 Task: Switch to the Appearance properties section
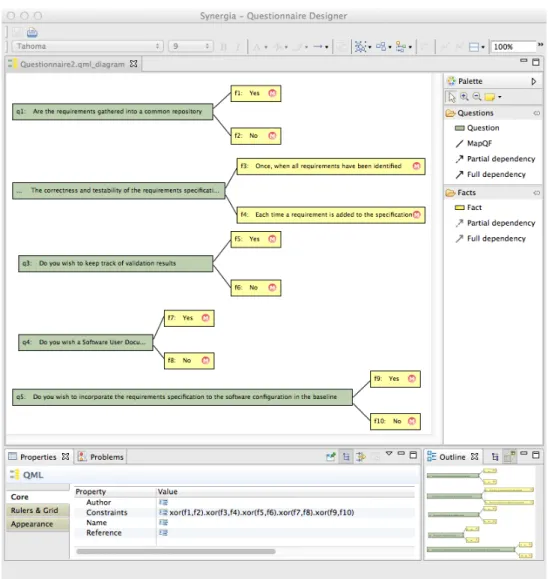click(38, 524)
